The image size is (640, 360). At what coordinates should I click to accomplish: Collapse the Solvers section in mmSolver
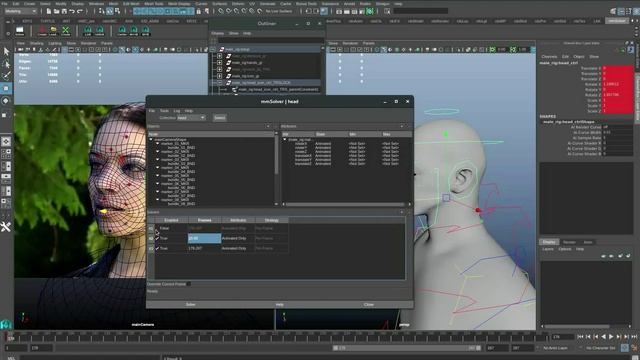pos(402,212)
